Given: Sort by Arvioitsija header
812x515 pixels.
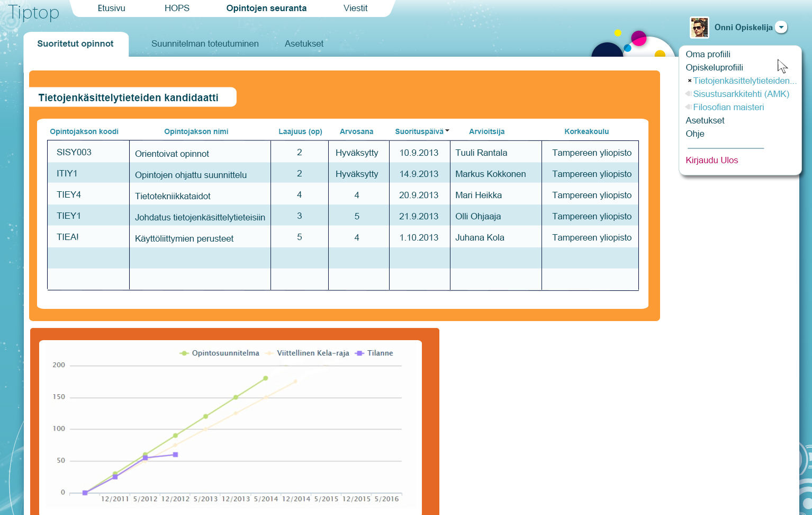Looking at the screenshot, I should (486, 131).
